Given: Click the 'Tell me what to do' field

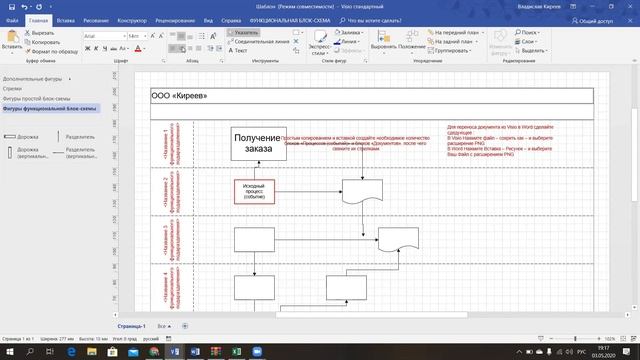Looking at the screenshot, I should 371,20.
